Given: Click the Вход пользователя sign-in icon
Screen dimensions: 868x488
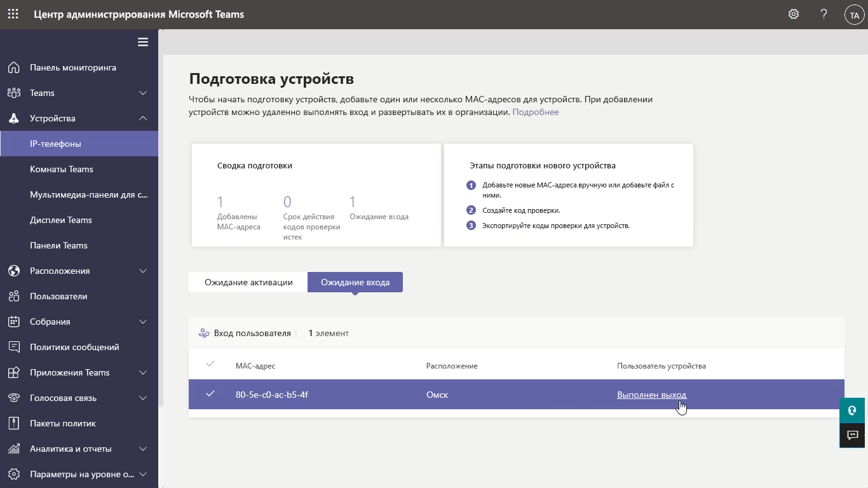Looking at the screenshot, I should pos(204,333).
